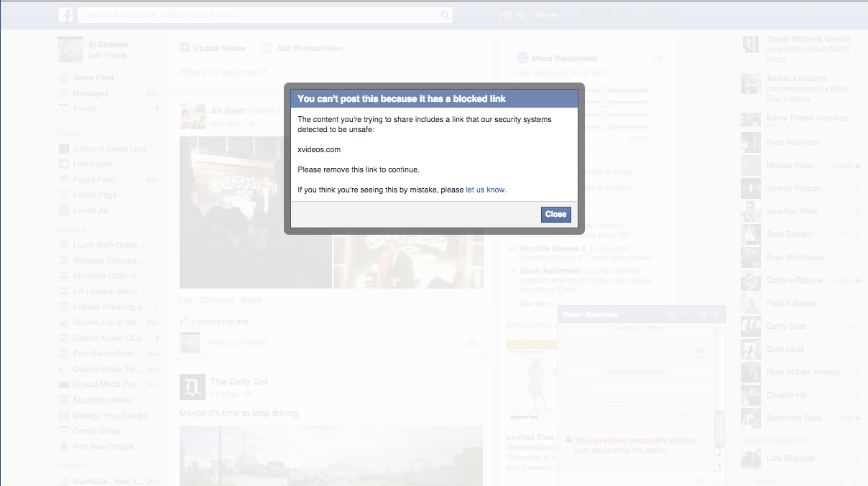This screenshot has height=486, width=868.
Task: Select the Add Photos/Video tab
Action: [x=302, y=48]
